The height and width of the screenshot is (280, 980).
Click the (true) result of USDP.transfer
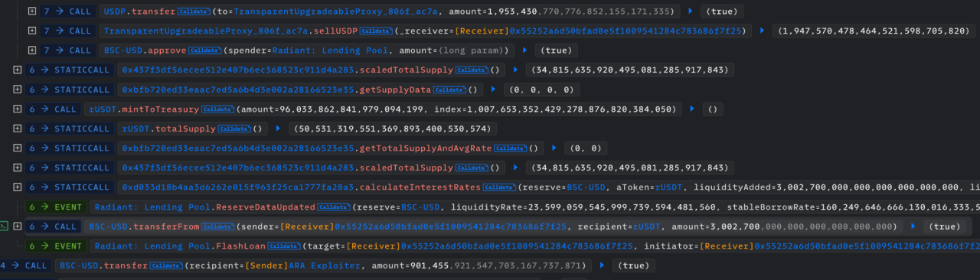coord(723,11)
